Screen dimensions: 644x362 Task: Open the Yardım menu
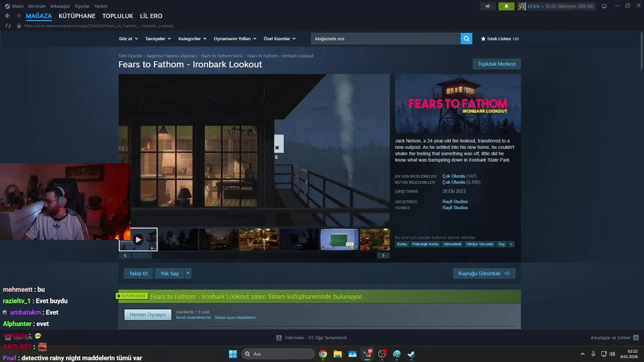(101, 6)
